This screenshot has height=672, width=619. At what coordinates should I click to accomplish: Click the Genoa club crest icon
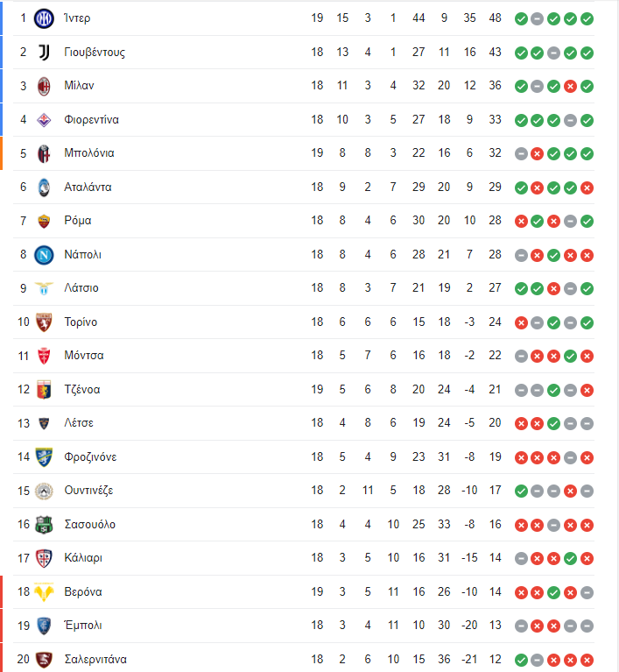pyautogui.click(x=44, y=390)
